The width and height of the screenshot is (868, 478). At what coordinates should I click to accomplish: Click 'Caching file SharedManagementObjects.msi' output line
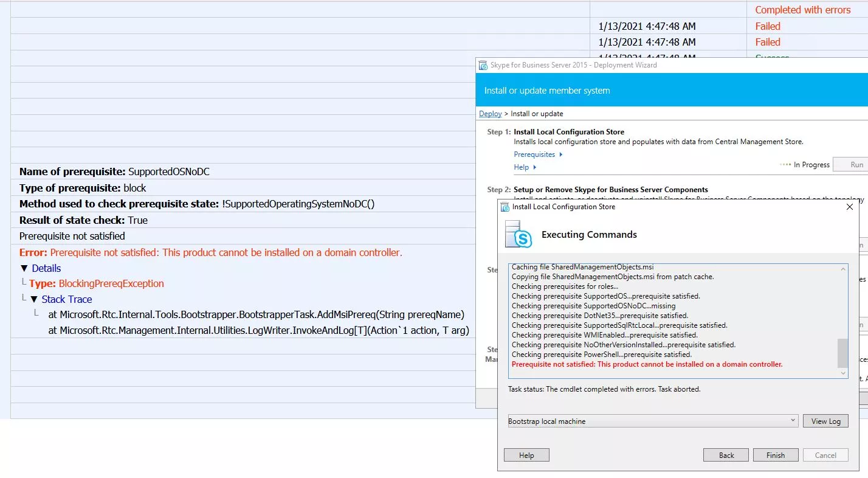tap(583, 267)
